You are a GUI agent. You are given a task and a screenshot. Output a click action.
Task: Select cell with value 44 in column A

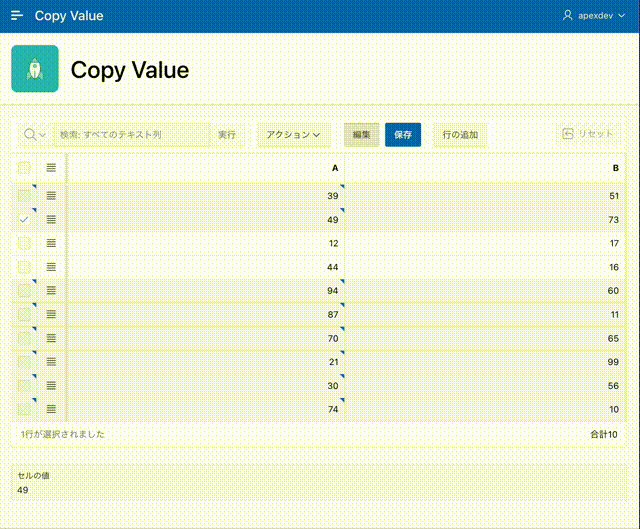[x=206, y=267]
